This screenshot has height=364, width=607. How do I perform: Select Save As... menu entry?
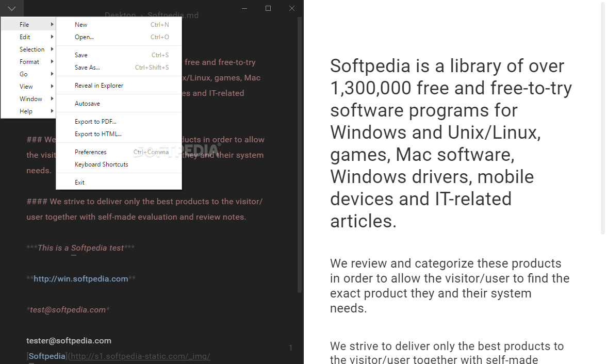pyautogui.click(x=119, y=68)
